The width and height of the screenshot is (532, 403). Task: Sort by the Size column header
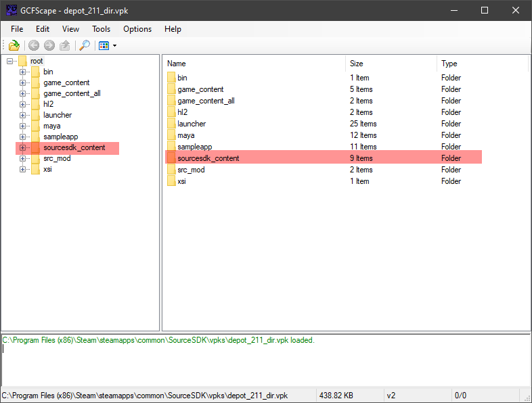(391, 64)
